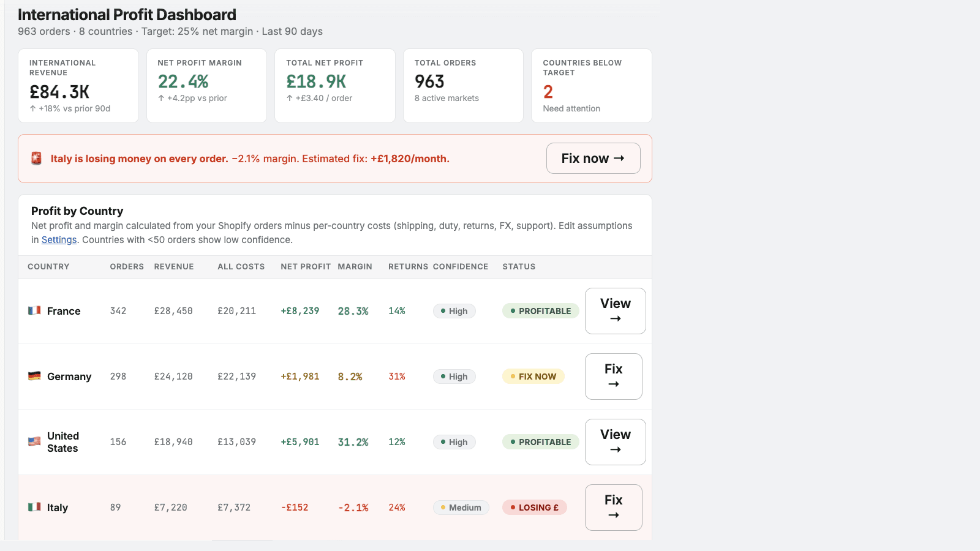Click the Fix now button in alert
980x551 pixels.
(x=593, y=159)
